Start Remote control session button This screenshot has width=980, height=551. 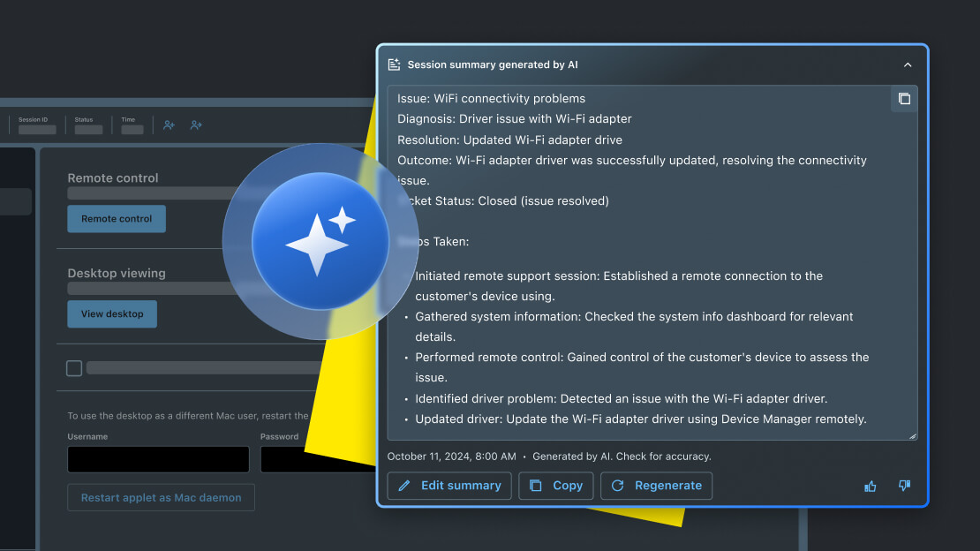click(x=117, y=219)
